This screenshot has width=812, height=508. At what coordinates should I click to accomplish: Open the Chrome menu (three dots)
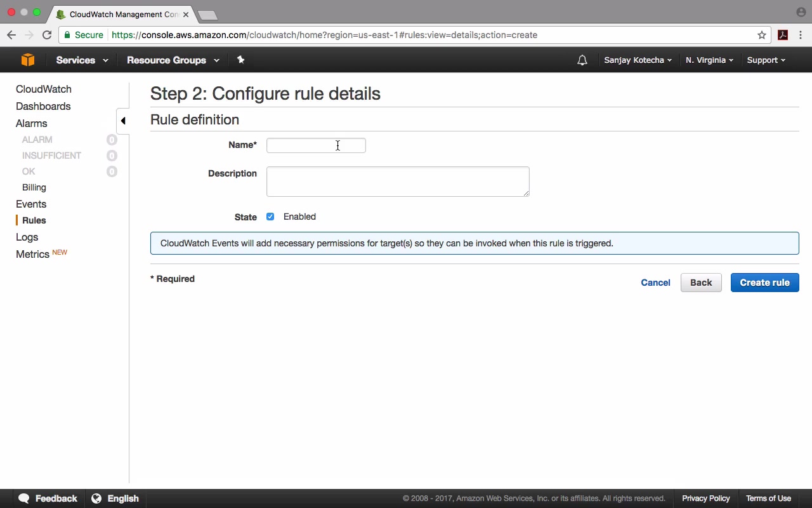click(801, 35)
